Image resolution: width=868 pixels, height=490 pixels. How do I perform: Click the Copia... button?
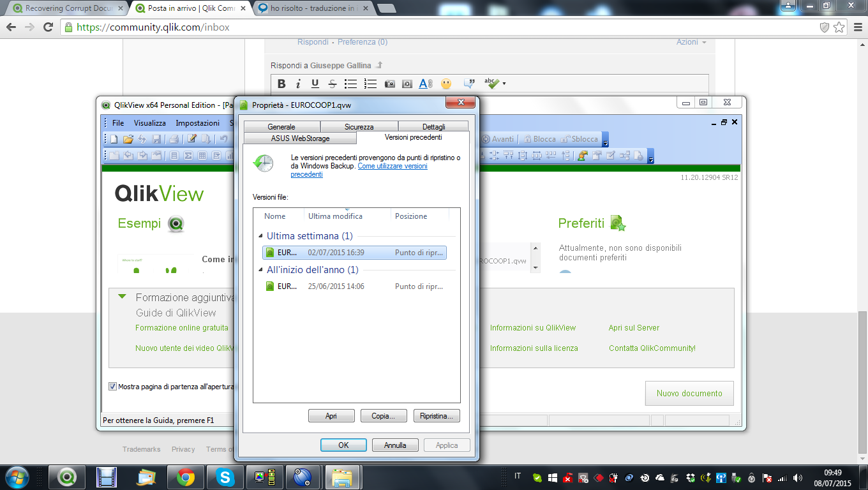pyautogui.click(x=384, y=416)
